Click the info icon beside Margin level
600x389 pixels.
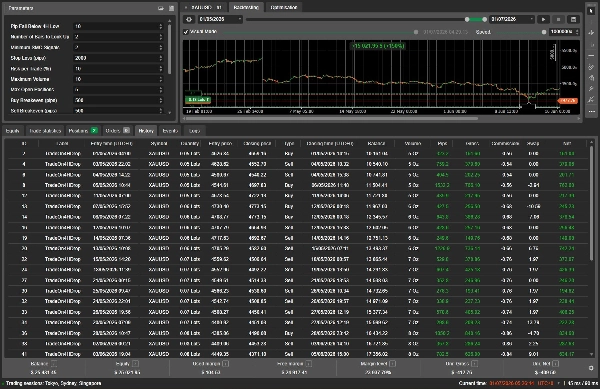[393, 364]
